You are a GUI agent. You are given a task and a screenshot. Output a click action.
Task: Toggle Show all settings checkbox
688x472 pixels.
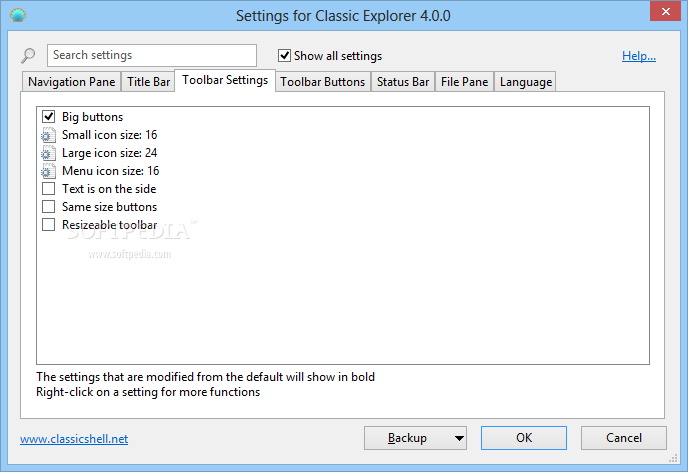[284, 56]
